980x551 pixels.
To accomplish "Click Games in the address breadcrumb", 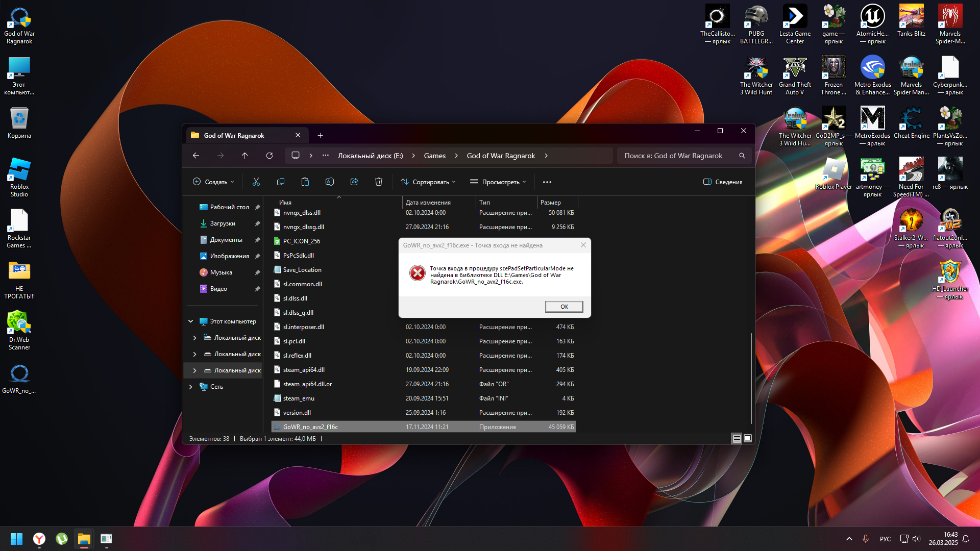I will 434,156.
